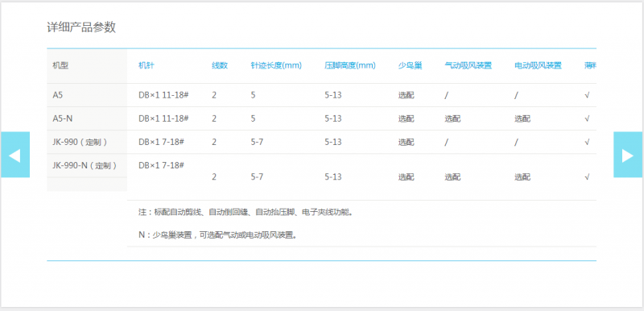Screen dimensions: 644x311
Task: Click the A5 model row label
Action: [x=57, y=95]
